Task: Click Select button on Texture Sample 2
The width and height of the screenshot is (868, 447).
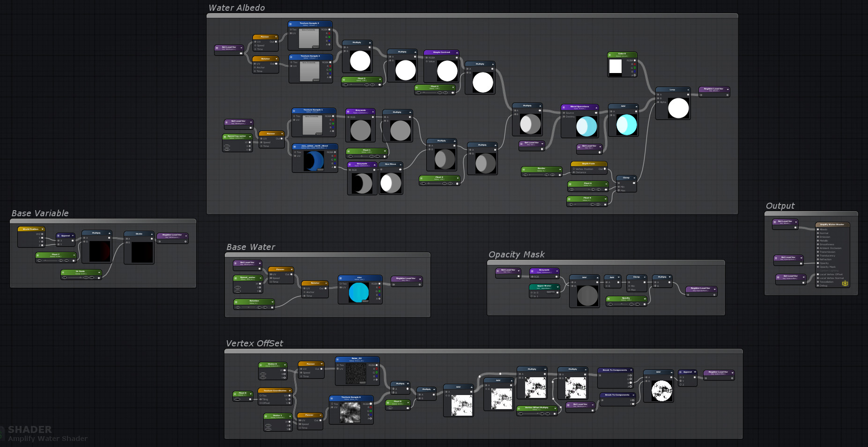Action: [x=316, y=80]
